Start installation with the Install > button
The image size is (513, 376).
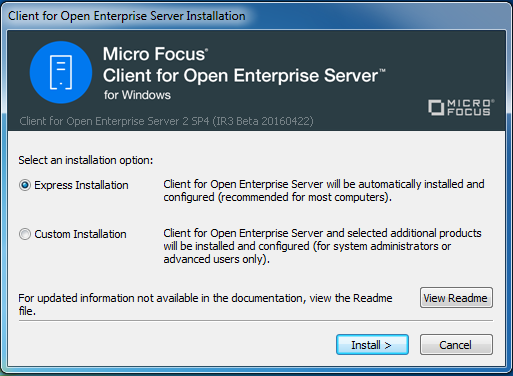[372, 345]
